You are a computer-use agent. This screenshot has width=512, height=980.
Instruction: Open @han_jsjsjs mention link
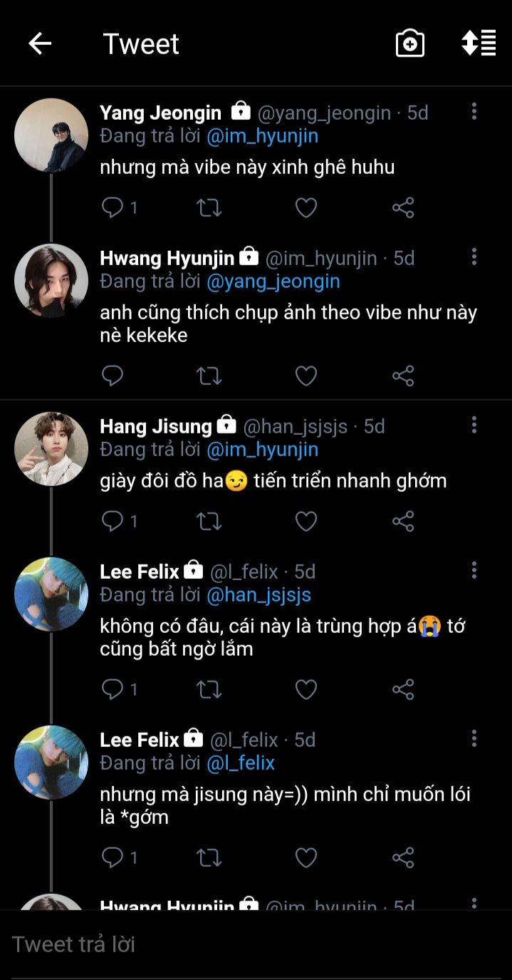point(258,595)
